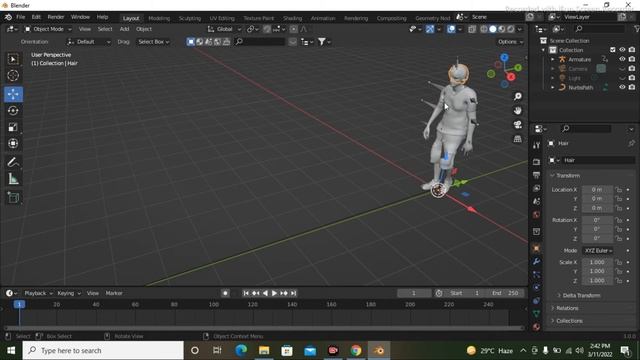
Task: Toggle Location X lock
Action: (619, 190)
